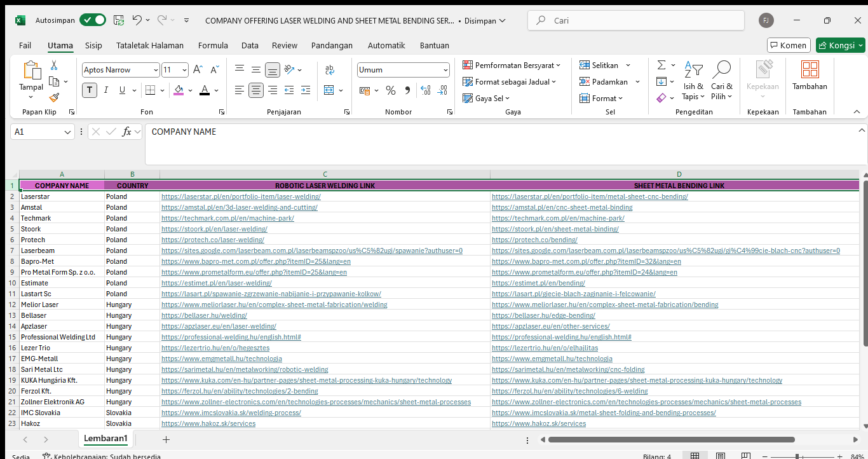Image resolution: width=868 pixels, height=459 pixels.
Task: Click Merge and Center icon
Action: [x=329, y=90]
